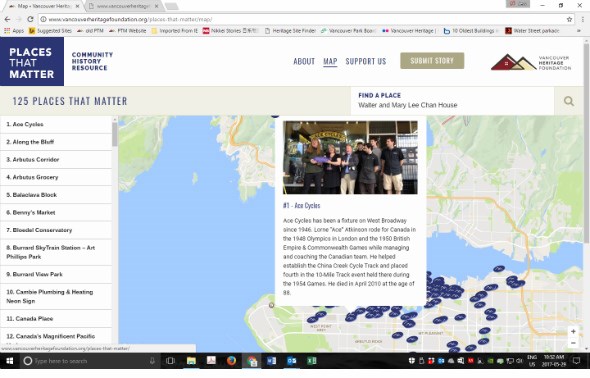Screen dimensions: 590x378
Task: Open the #1 - Ace Cycles popup link
Action: point(301,205)
